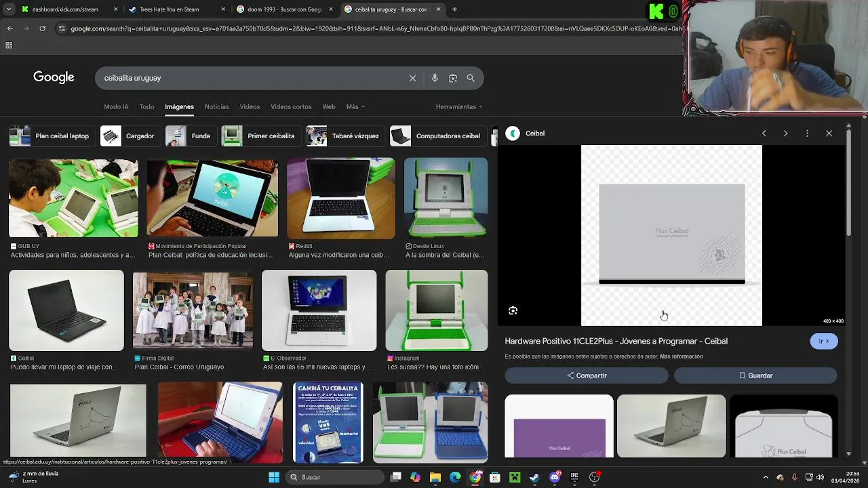Go to previous image in preview panel
Image resolution: width=868 pixels, height=488 pixels.
coord(764,134)
